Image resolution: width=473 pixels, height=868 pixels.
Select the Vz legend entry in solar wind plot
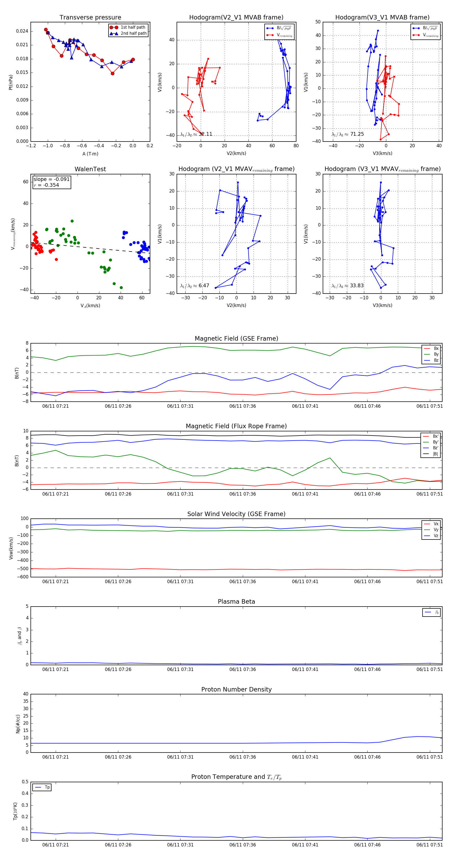point(431,536)
